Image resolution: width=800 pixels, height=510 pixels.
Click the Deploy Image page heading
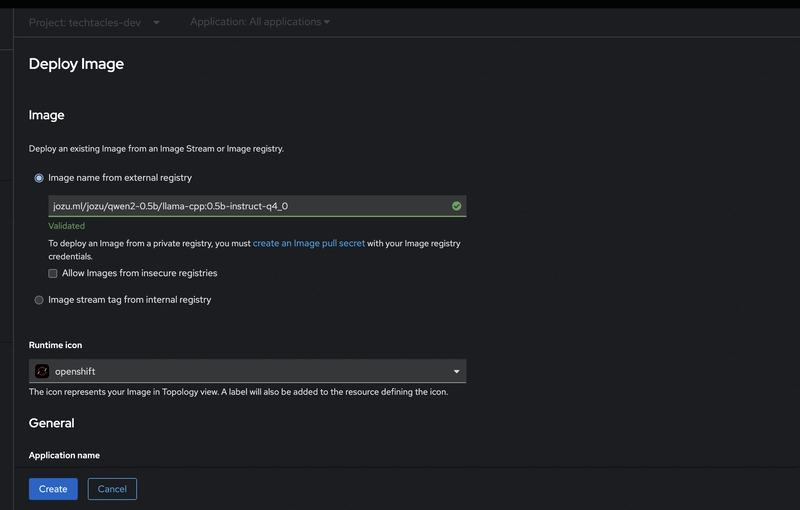pos(76,64)
